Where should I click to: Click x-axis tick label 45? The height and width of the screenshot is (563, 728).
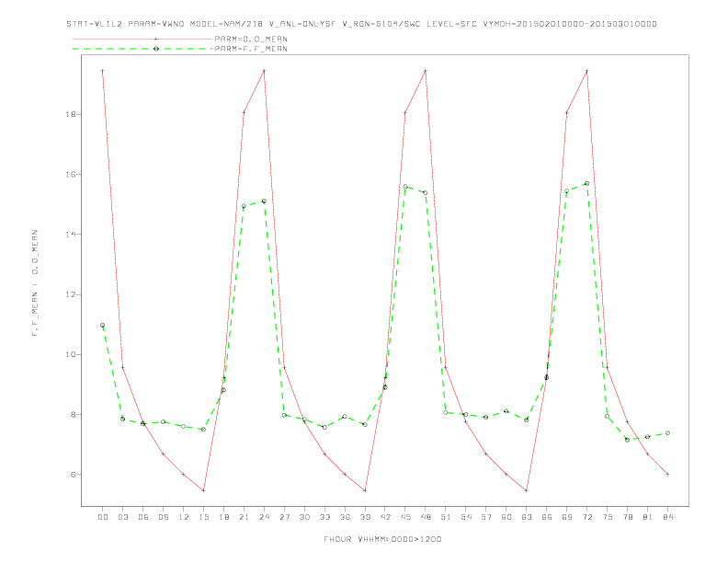point(405,517)
